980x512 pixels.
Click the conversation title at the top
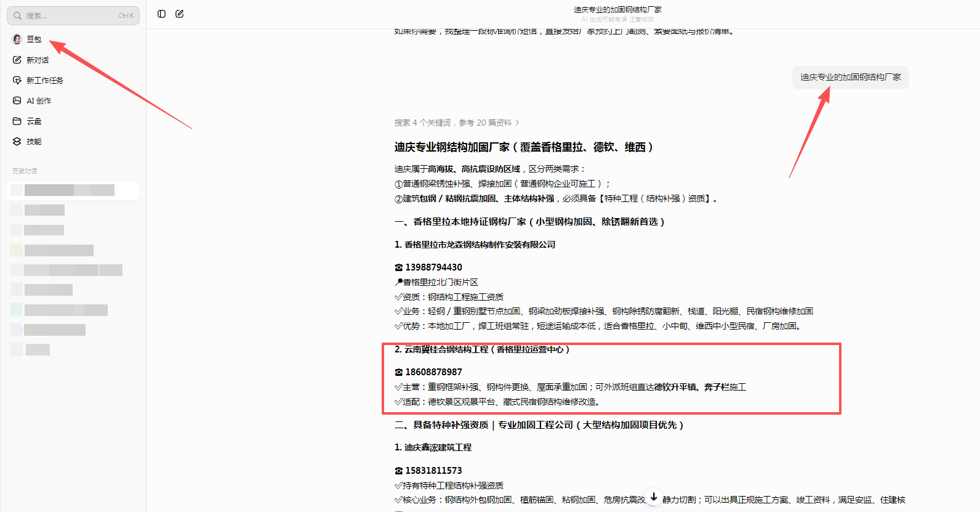(x=617, y=10)
